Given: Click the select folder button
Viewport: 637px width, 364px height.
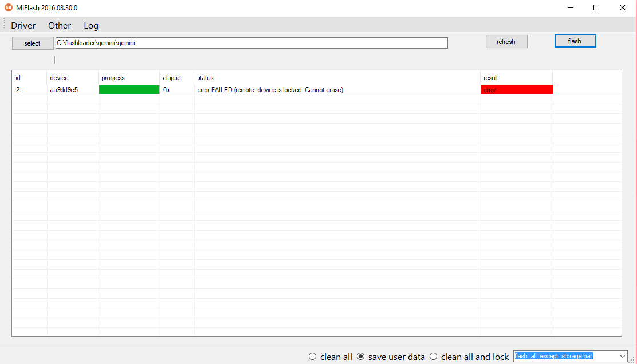Looking at the screenshot, I should coord(32,43).
